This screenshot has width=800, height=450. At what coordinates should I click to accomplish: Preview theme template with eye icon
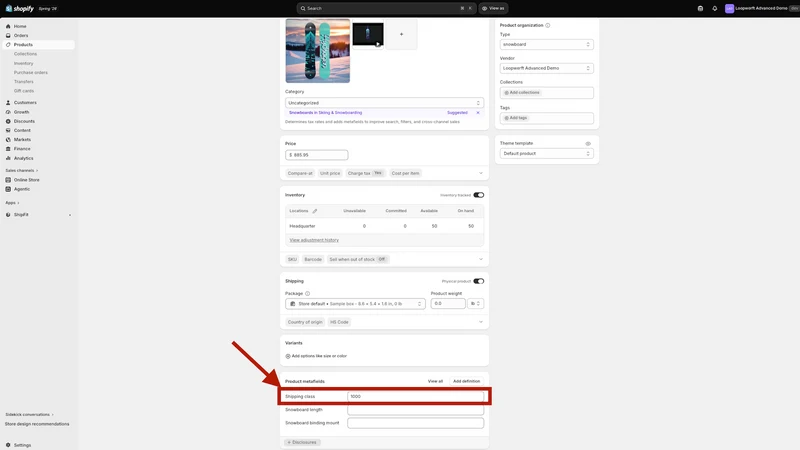(588, 143)
